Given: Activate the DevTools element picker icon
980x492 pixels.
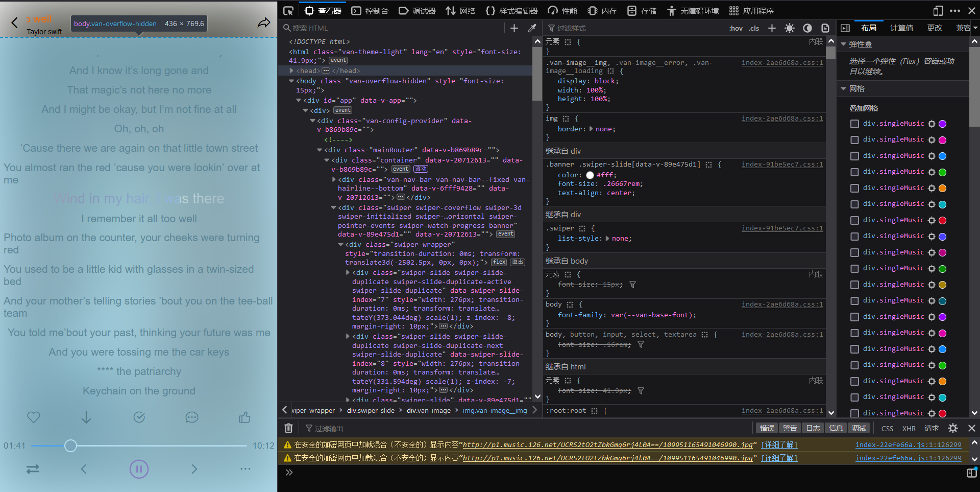Looking at the screenshot, I should 288,11.
